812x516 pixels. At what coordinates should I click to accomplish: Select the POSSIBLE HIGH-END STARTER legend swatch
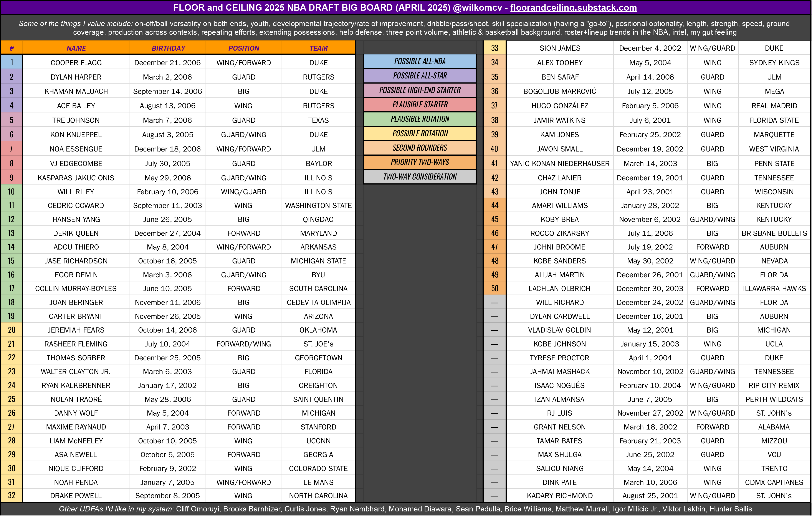point(420,90)
